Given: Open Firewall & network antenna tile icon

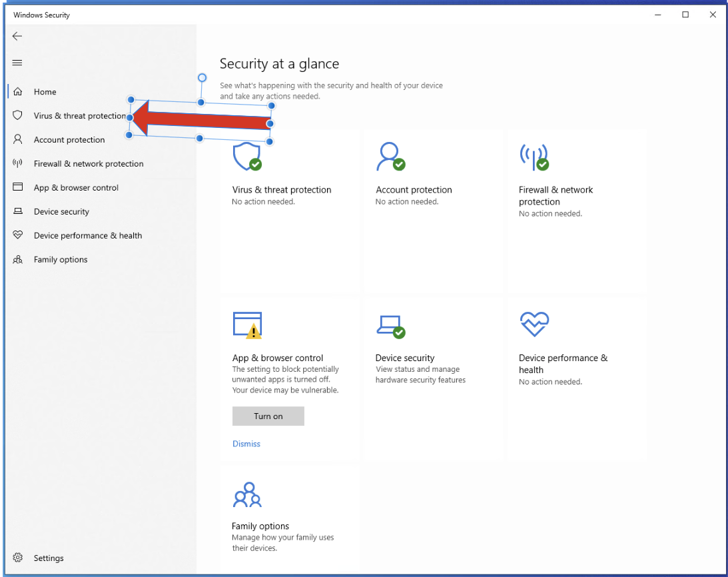Looking at the screenshot, I should [x=534, y=157].
